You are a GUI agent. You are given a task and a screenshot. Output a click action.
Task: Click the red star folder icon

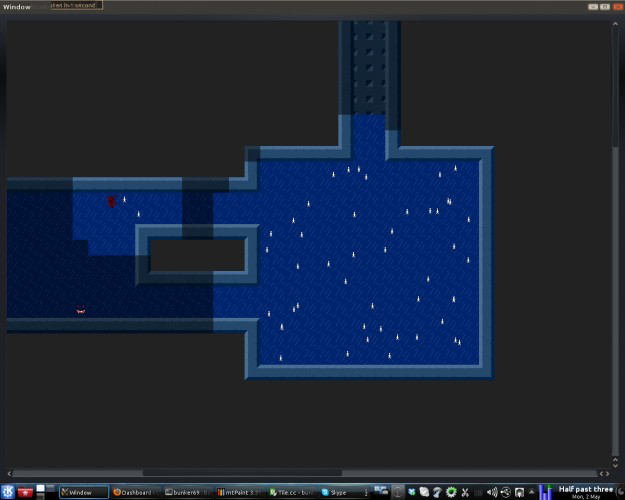tap(25, 492)
